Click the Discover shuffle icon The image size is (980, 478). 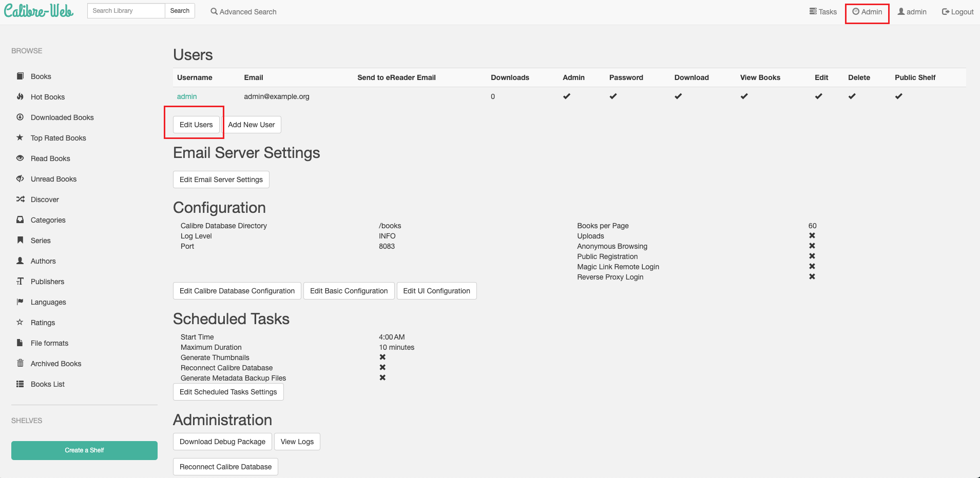point(20,199)
